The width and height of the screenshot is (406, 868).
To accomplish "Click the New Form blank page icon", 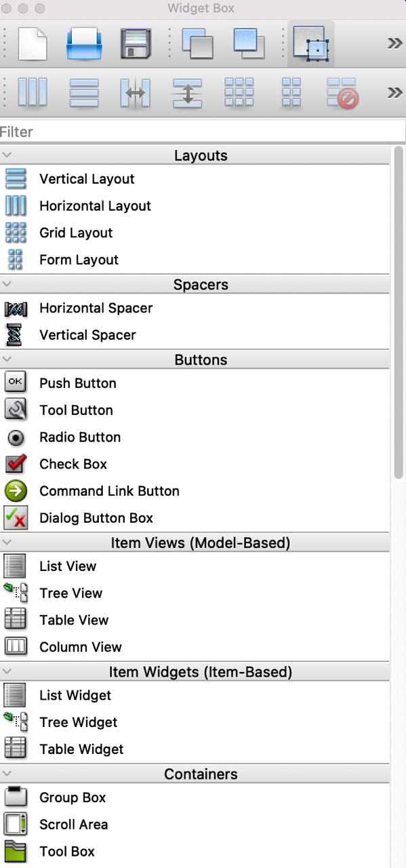I will pos(32,43).
